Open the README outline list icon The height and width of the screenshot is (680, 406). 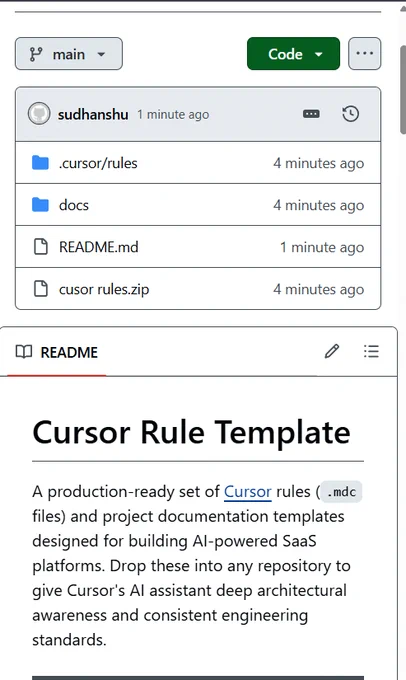click(371, 351)
